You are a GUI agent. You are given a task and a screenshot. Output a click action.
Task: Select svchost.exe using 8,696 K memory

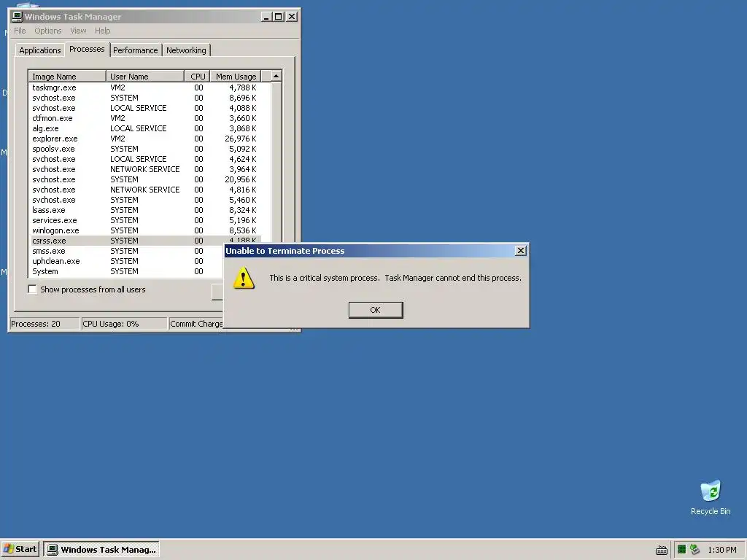click(x=144, y=98)
